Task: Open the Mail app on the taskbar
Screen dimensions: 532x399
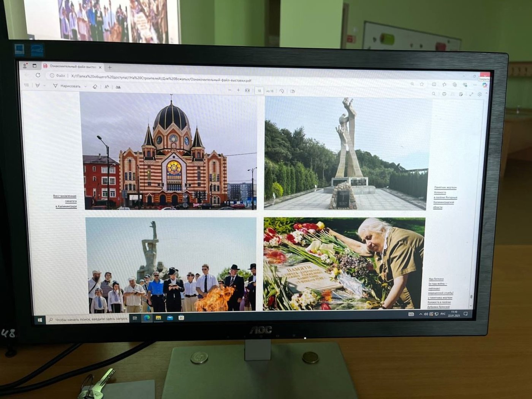Action: pos(170,317)
